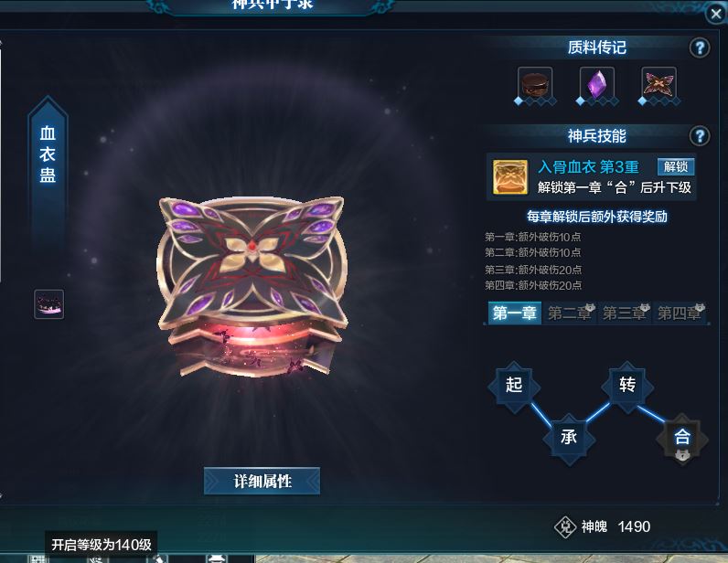Open 详细属性 detailed attributes
This screenshot has width=728, height=563.
click(262, 481)
